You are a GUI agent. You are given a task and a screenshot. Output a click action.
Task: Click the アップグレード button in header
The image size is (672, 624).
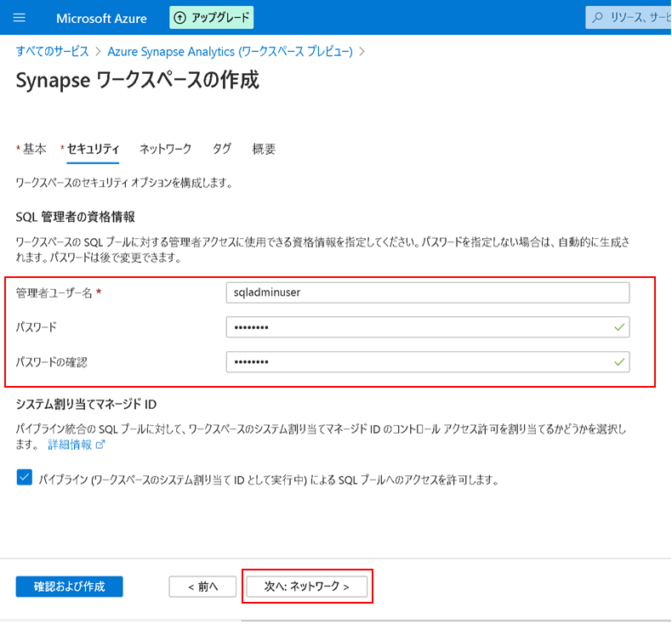(212, 18)
